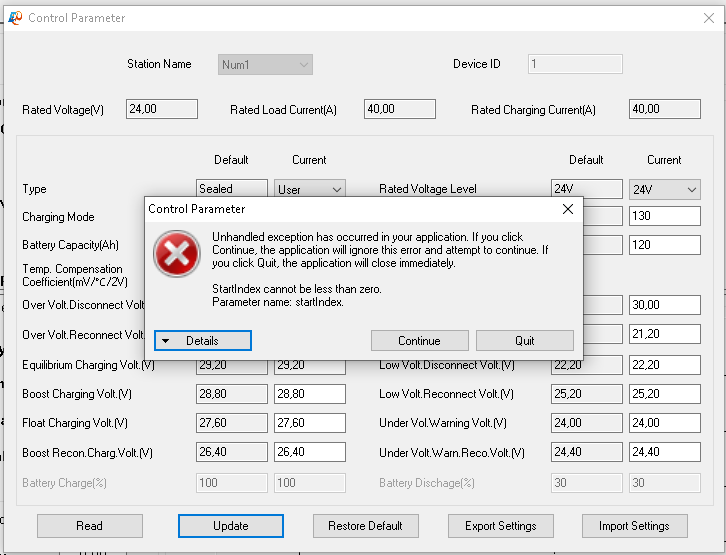Screen dimensions: 726x555
Task: Click Export Settings button
Action: pyautogui.click(x=500, y=526)
